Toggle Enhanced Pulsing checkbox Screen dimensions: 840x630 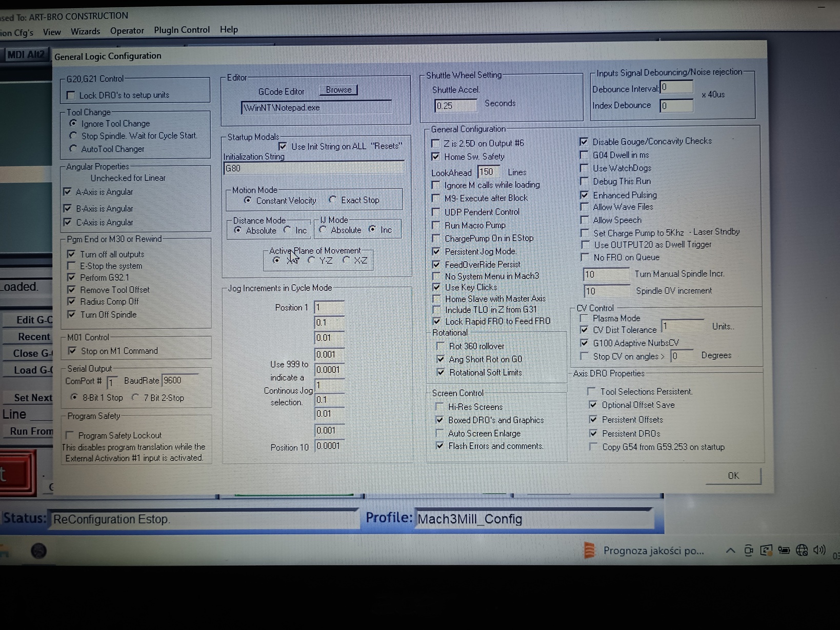pyautogui.click(x=584, y=195)
